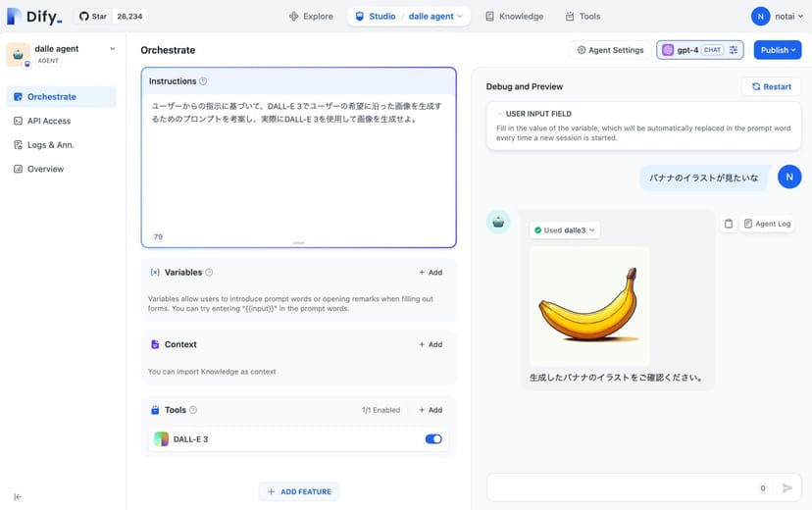Click the send message arrow icon

[x=787, y=487]
